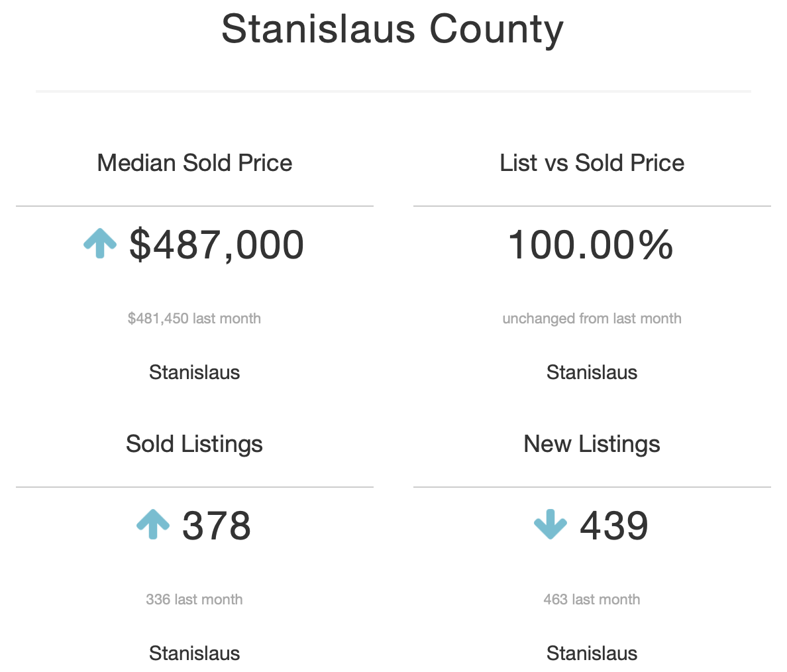The height and width of the screenshot is (672, 787).
Task: Click Stanislaus label under List vs Sold Price
Action: click(592, 372)
